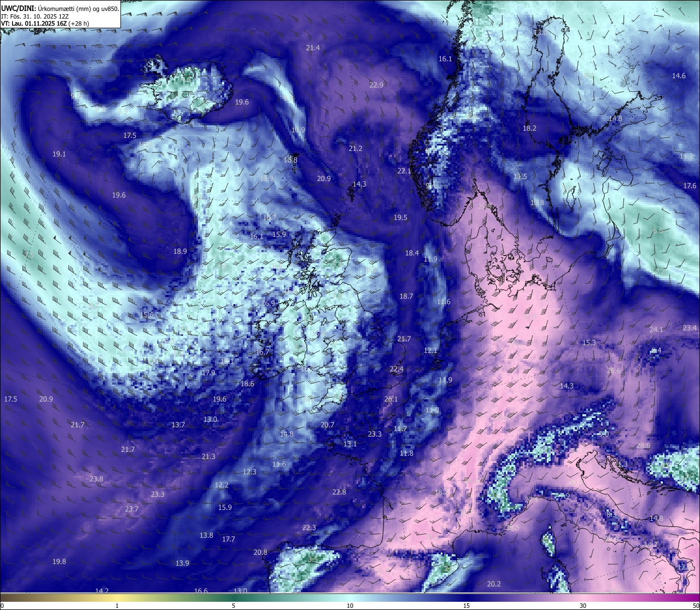Image resolution: width=700 pixels, height=610 pixels.
Task: Click the 23.8 value label
Action: (96, 479)
